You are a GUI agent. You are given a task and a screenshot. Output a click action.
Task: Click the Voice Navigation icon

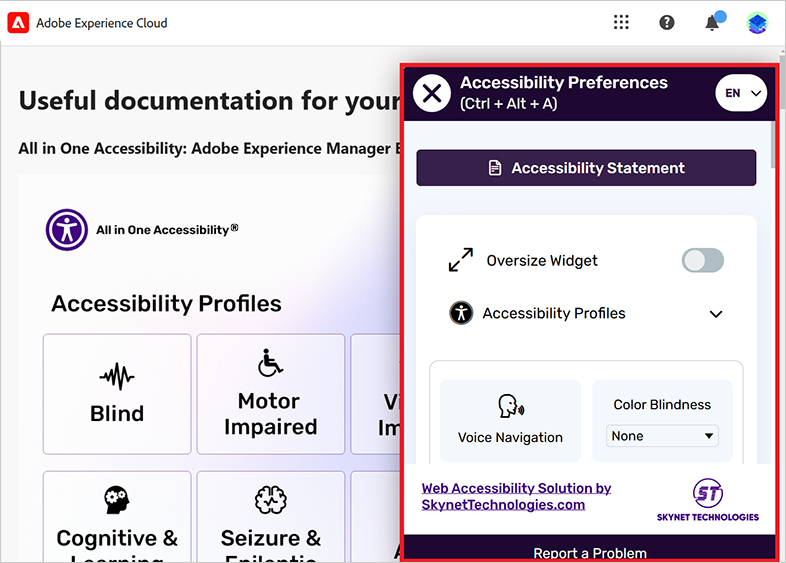[510, 406]
